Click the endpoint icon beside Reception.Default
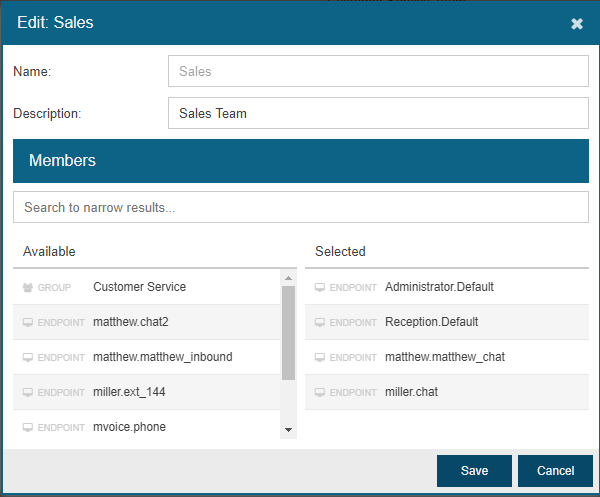Image resolution: width=600 pixels, height=497 pixels. [320, 323]
